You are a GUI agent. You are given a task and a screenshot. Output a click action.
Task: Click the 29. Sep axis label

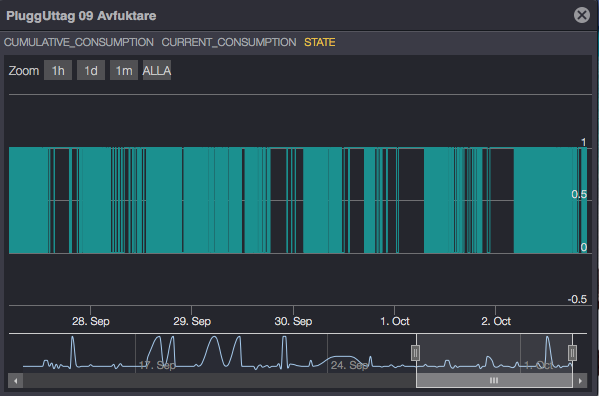coord(192,321)
